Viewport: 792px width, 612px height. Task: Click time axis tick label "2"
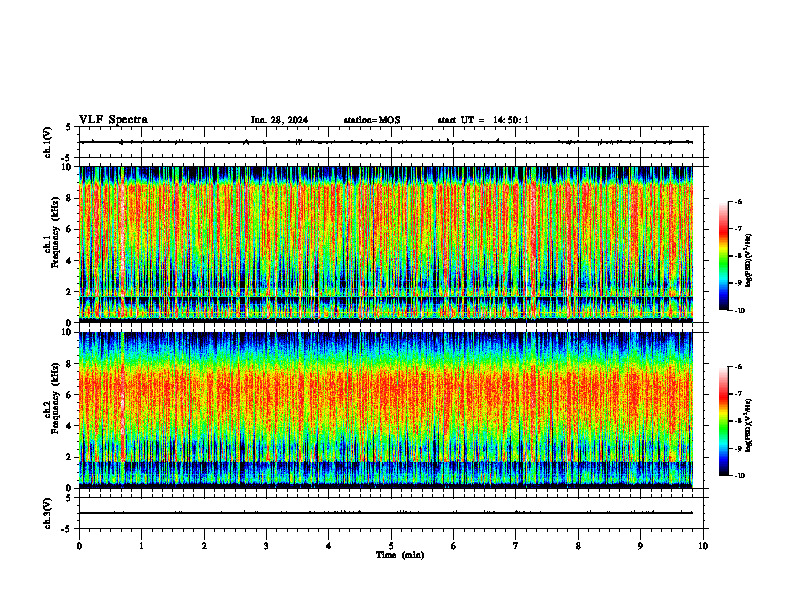click(204, 546)
